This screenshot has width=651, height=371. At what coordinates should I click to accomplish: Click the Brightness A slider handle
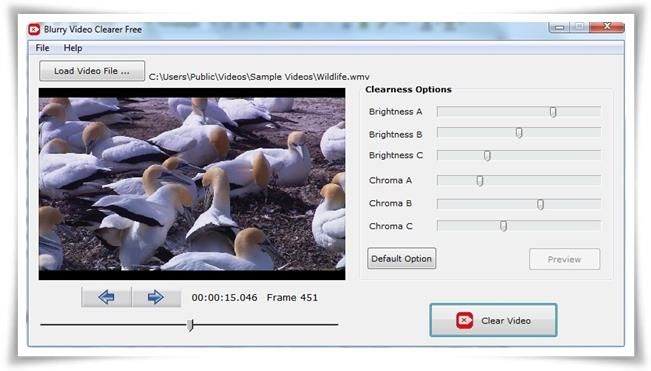coord(553,112)
